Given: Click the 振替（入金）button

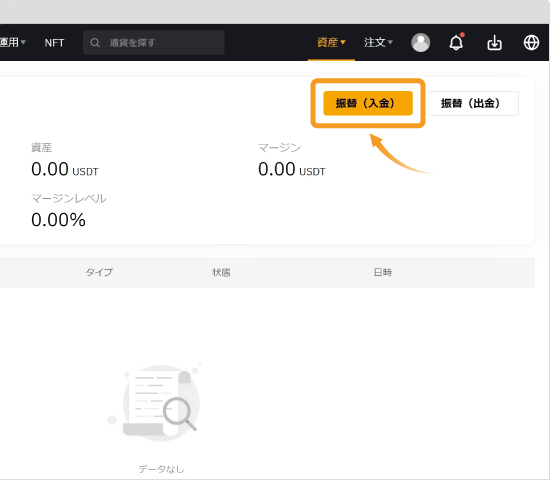Looking at the screenshot, I should click(x=368, y=103).
